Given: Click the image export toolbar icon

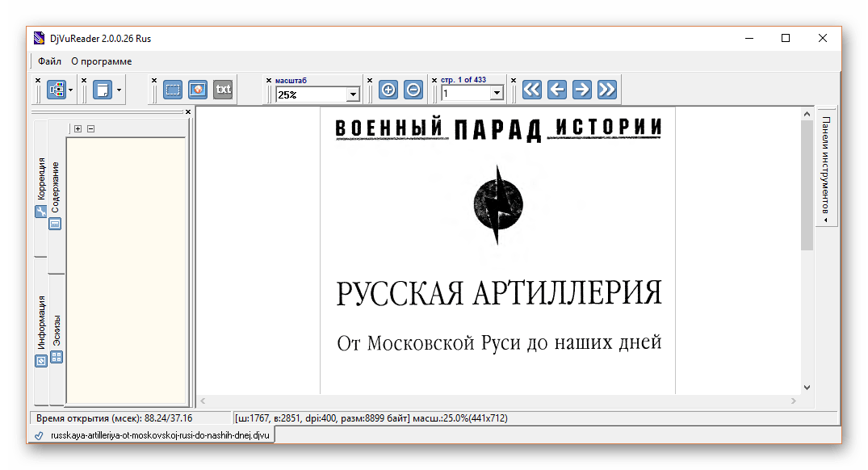Looking at the screenshot, I should click(x=198, y=90).
